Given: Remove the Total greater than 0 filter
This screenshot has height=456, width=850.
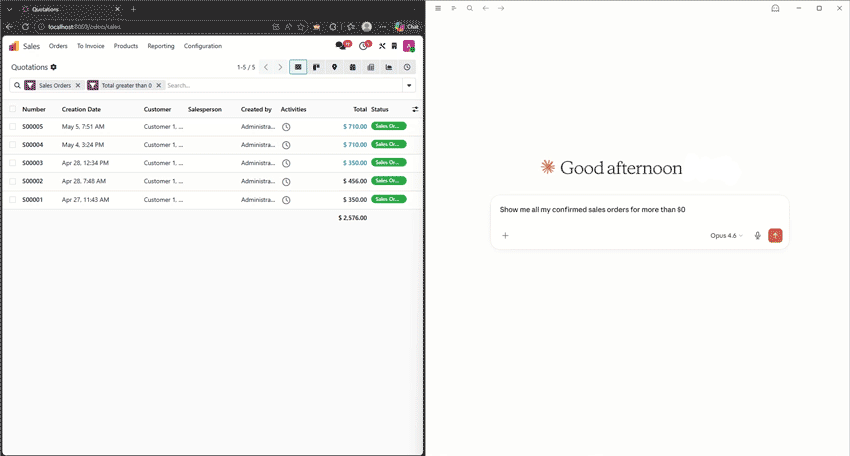Looking at the screenshot, I should click(x=159, y=86).
